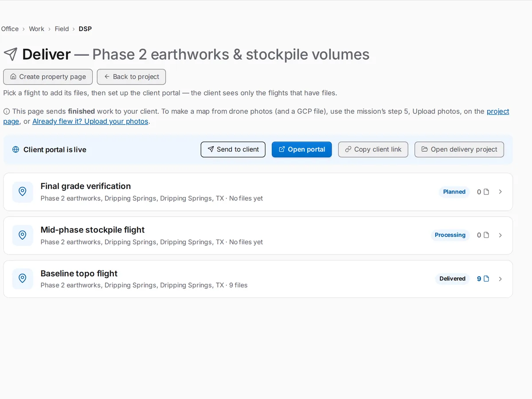Open 'Already flew it? Upload your photos' link

pyautogui.click(x=90, y=121)
